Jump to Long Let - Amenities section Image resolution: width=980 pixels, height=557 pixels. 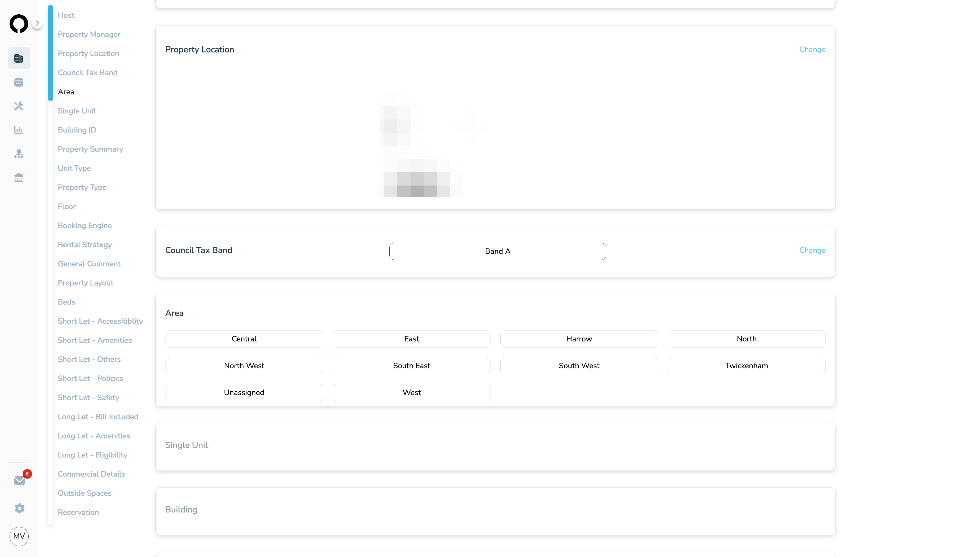(94, 436)
